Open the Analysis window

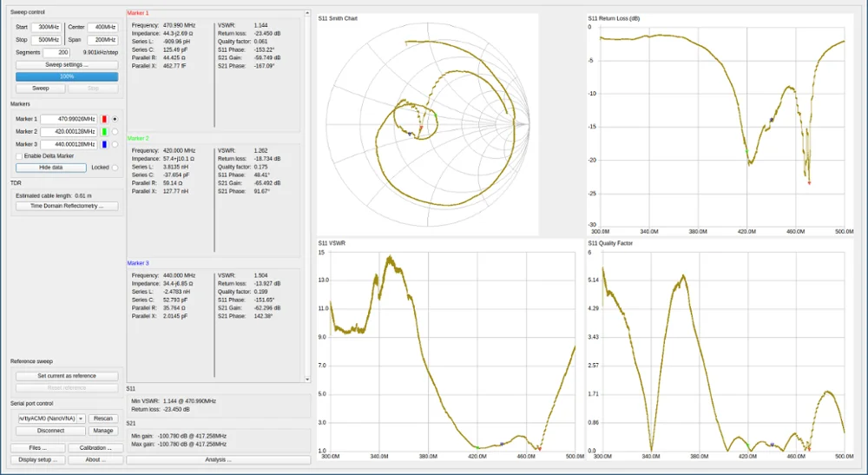point(218,460)
